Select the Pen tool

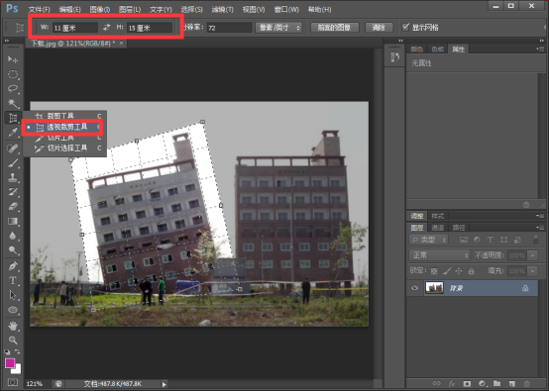(x=13, y=265)
